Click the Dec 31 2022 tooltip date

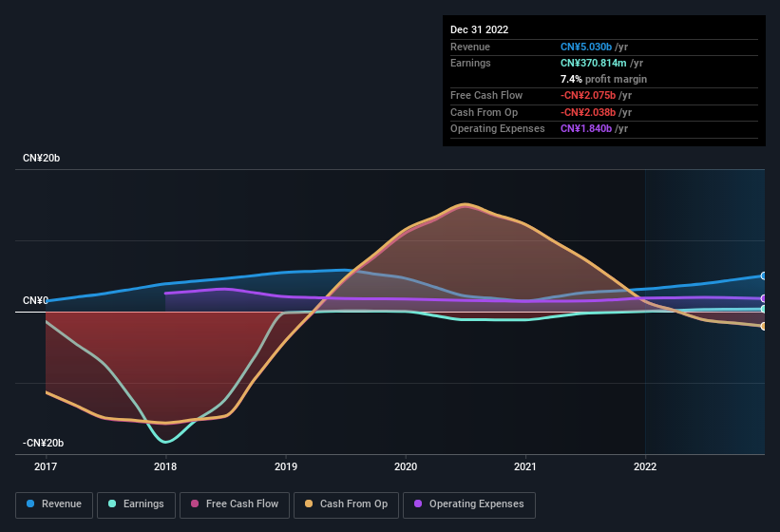point(479,29)
